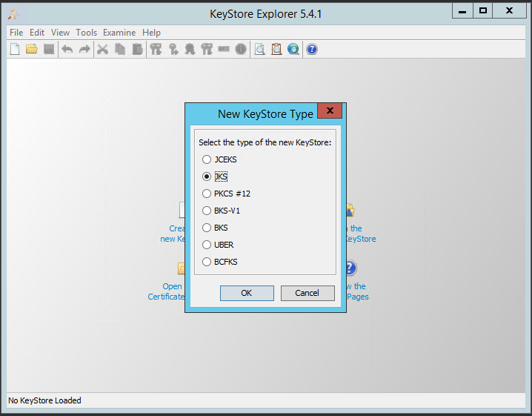Select the JCEKS keystore type
The image size is (532, 416).
coord(207,159)
